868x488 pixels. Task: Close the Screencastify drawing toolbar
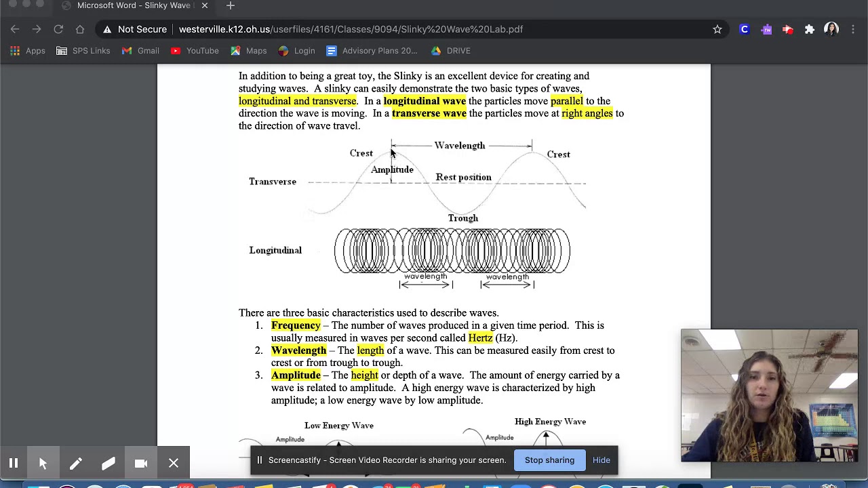174,464
